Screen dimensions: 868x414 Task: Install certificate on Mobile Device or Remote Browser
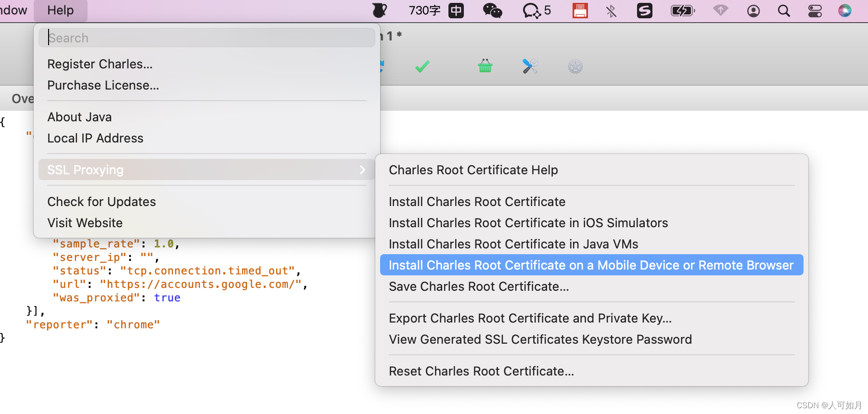(x=592, y=265)
